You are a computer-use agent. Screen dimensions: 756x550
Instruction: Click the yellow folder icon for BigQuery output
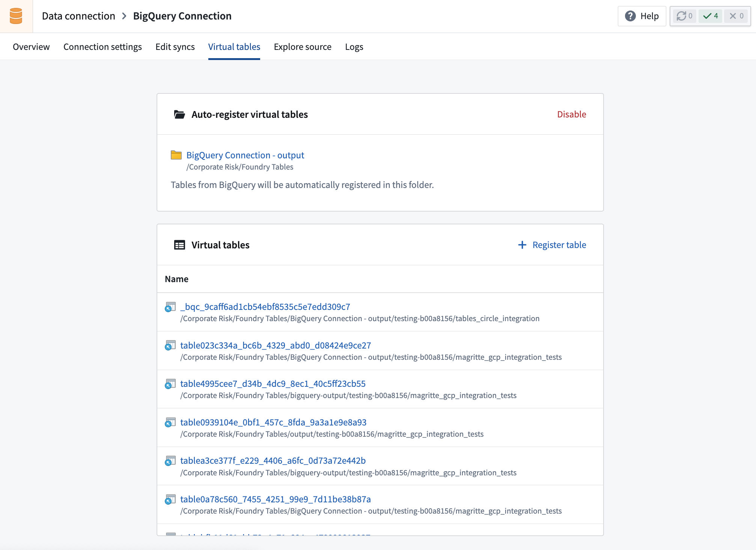tap(176, 155)
